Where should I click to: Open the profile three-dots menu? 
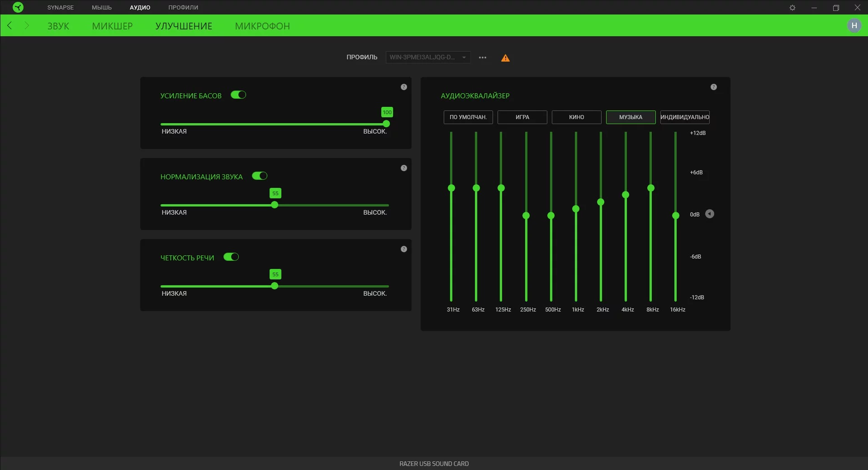pyautogui.click(x=483, y=58)
